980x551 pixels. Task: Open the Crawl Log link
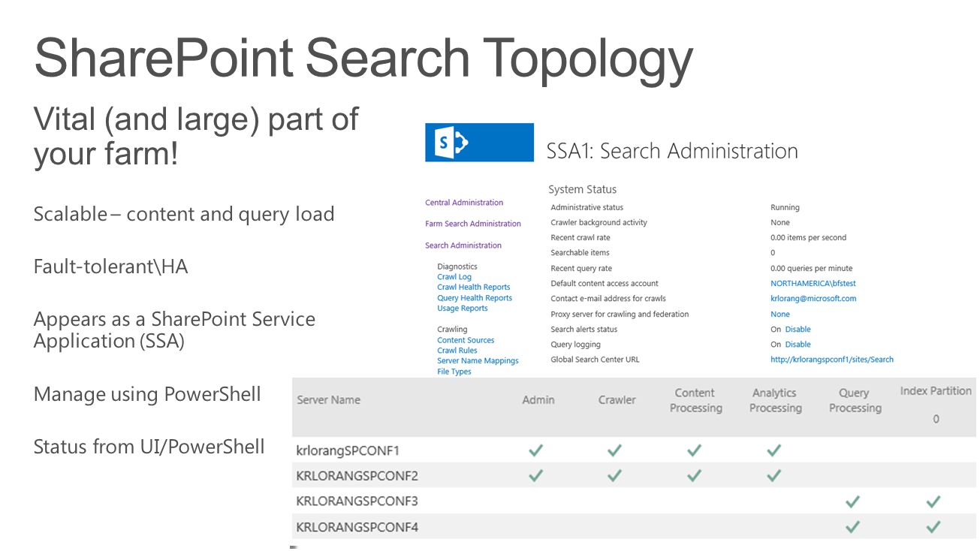tap(454, 277)
